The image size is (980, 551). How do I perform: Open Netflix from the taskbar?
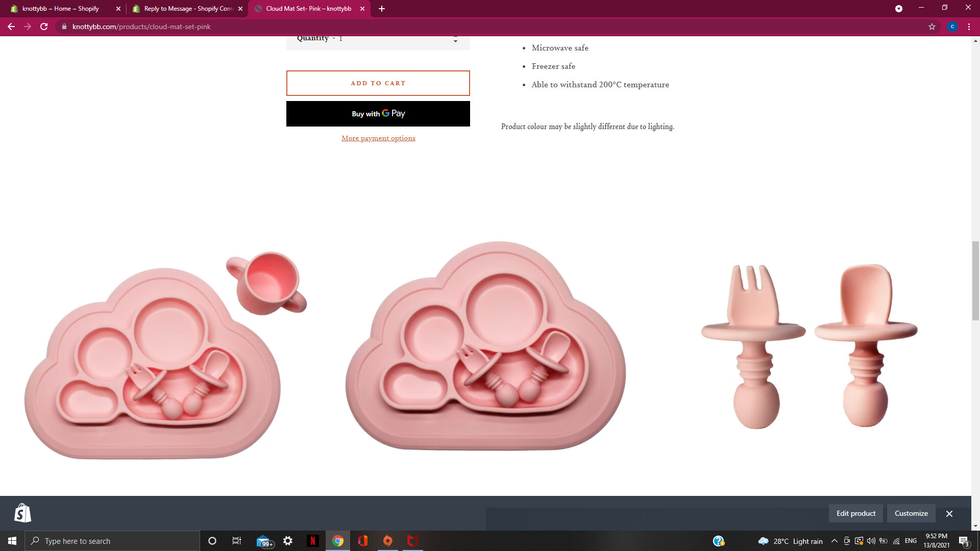(312, 541)
